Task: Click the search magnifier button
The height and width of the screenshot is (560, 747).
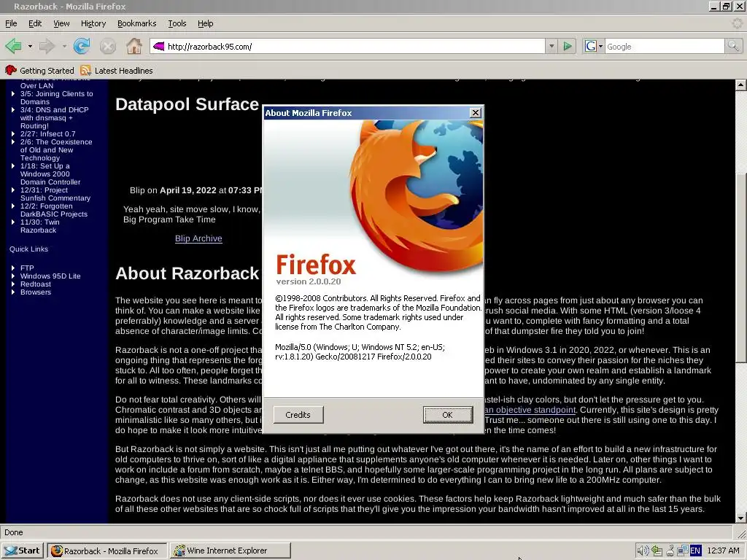Action: [x=732, y=46]
